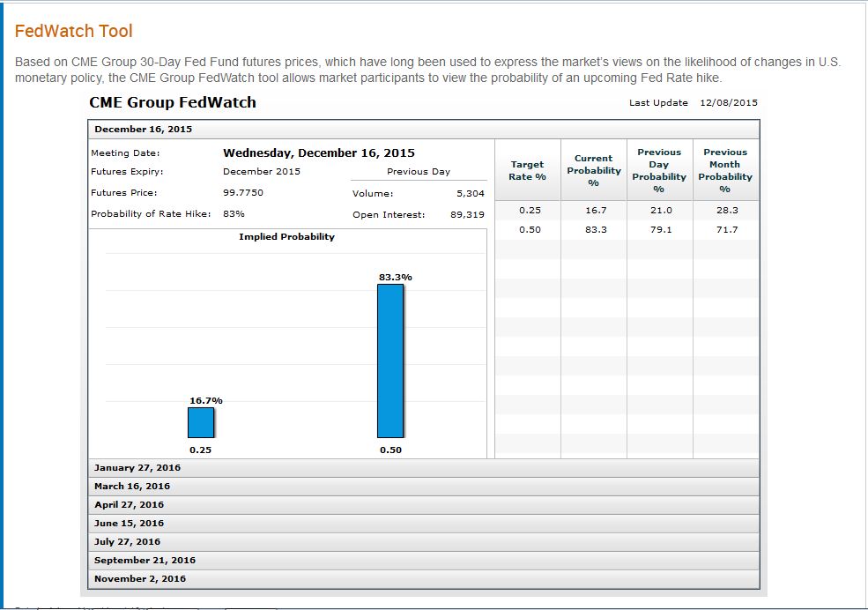This screenshot has height=610, width=868.
Task: Click the Futures Price: label
Action: 124,193
